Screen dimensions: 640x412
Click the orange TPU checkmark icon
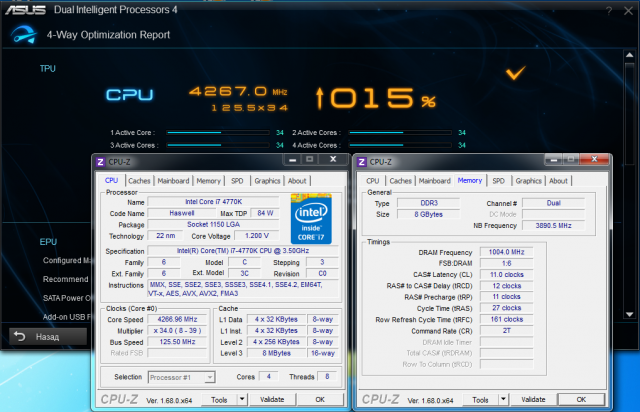click(516, 73)
